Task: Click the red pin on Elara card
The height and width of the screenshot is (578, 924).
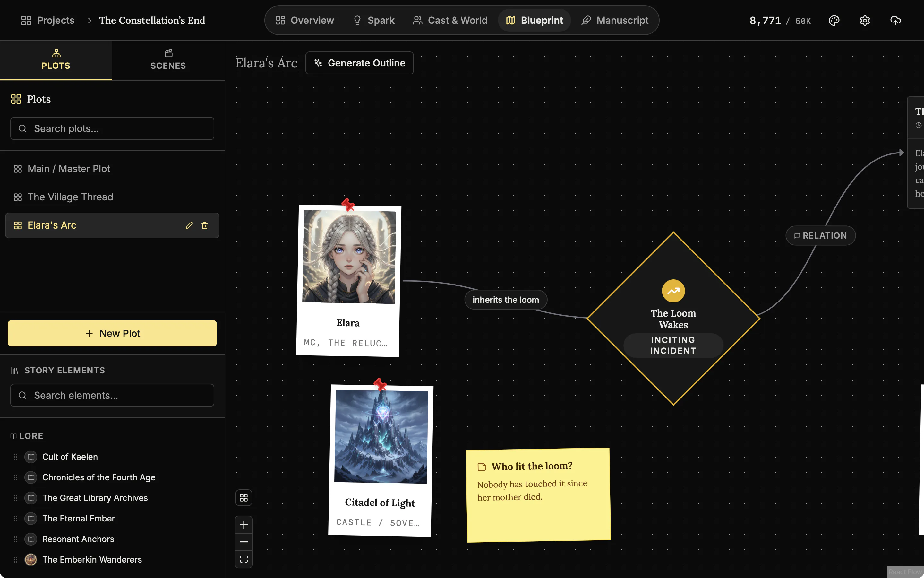Action: click(x=347, y=205)
